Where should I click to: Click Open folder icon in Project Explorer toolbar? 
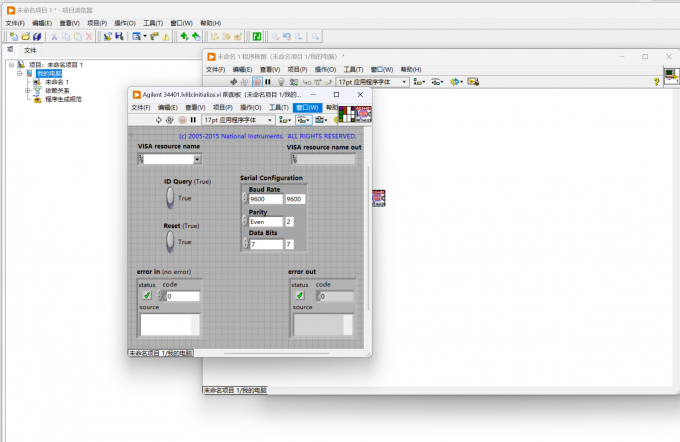tap(25, 36)
